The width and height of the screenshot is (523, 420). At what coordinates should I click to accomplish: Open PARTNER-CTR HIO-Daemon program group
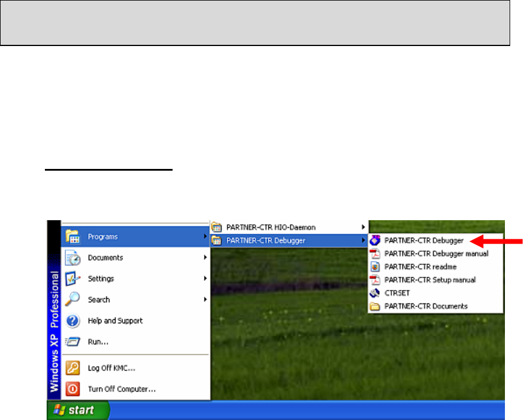coord(289,227)
